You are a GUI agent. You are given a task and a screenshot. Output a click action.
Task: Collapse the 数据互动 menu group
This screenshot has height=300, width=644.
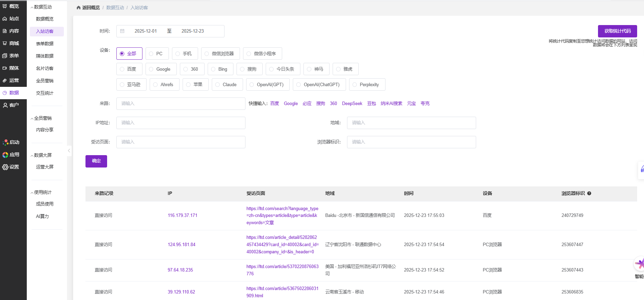[x=32, y=7]
